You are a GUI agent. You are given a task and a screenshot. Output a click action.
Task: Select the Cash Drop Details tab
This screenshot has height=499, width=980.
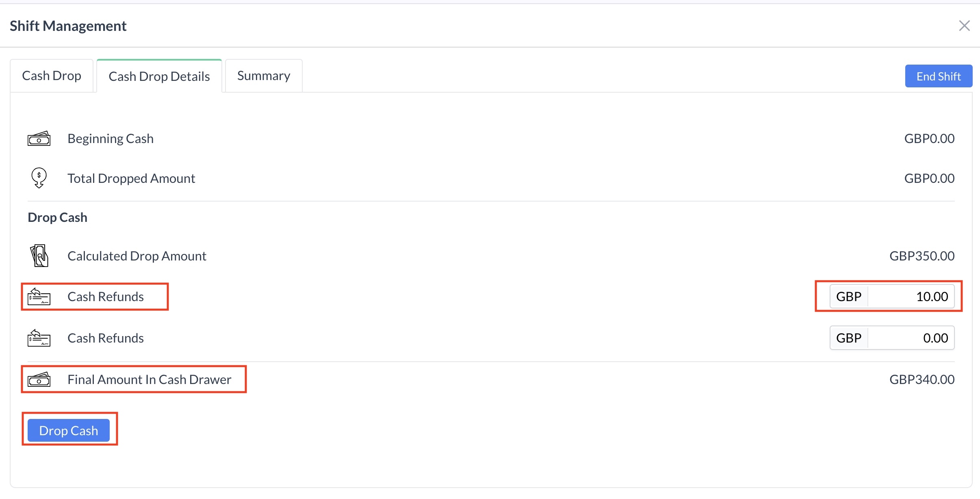pos(159,76)
